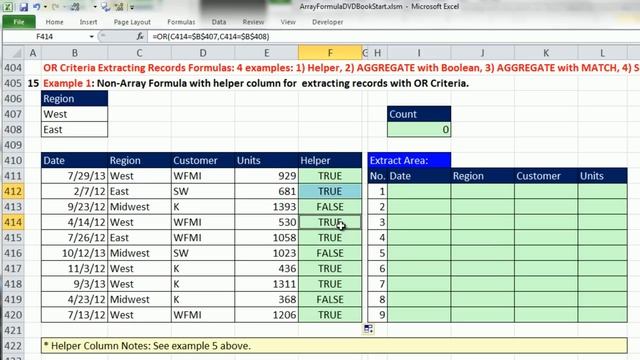Switch to the Insert ribbon tab

click(88, 22)
